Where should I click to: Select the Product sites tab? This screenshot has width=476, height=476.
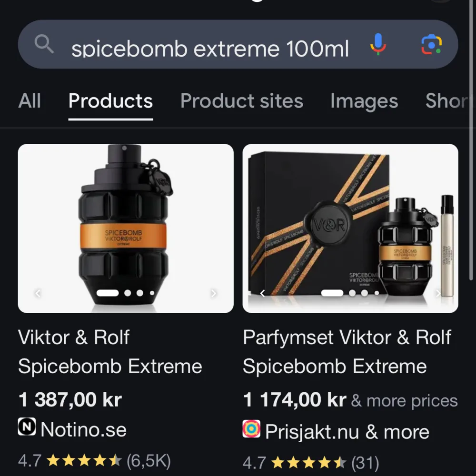click(x=241, y=101)
